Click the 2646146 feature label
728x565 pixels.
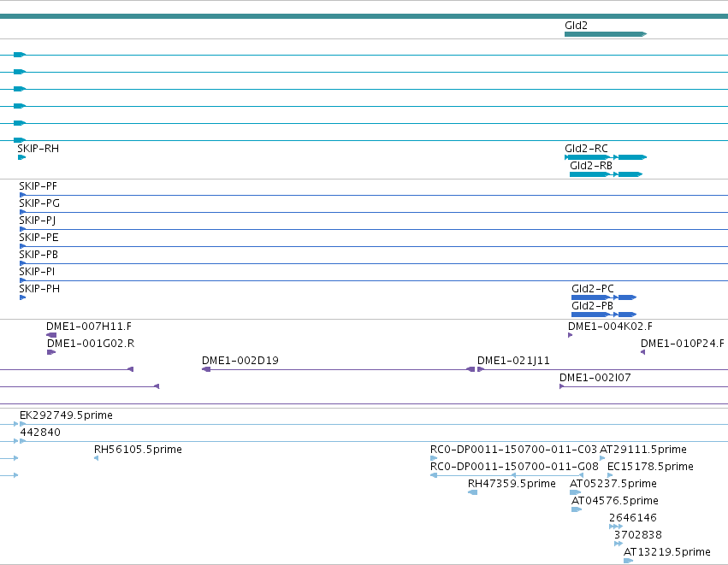(633, 518)
